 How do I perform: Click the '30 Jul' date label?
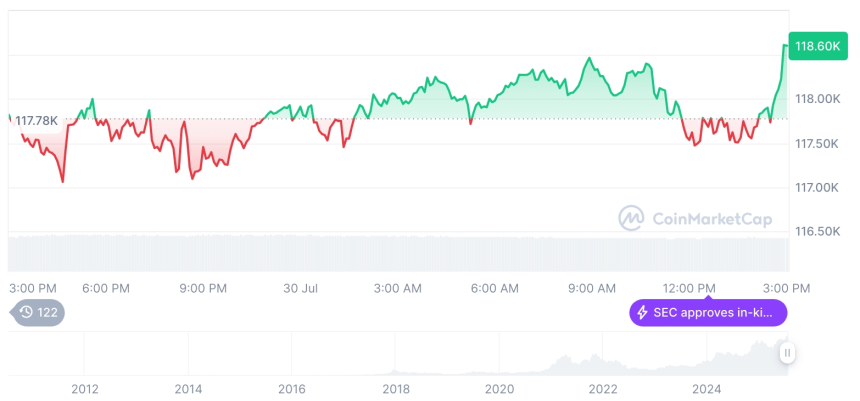[300, 288]
